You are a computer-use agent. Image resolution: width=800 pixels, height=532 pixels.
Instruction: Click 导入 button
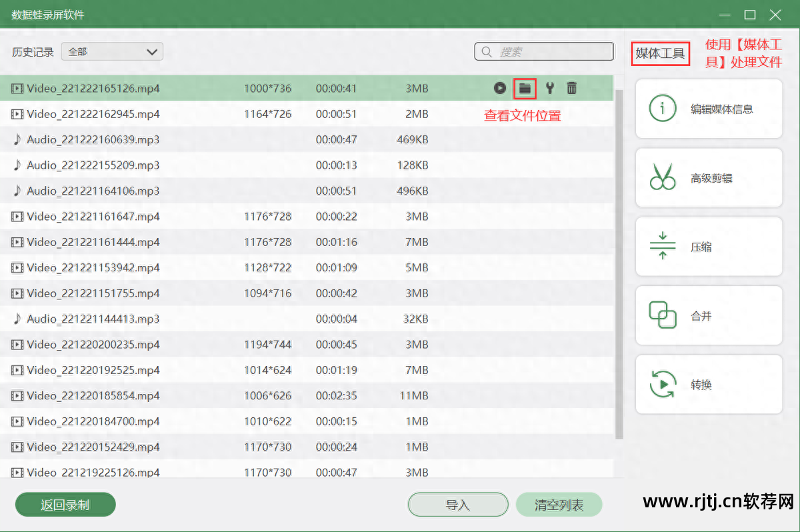pos(458,505)
